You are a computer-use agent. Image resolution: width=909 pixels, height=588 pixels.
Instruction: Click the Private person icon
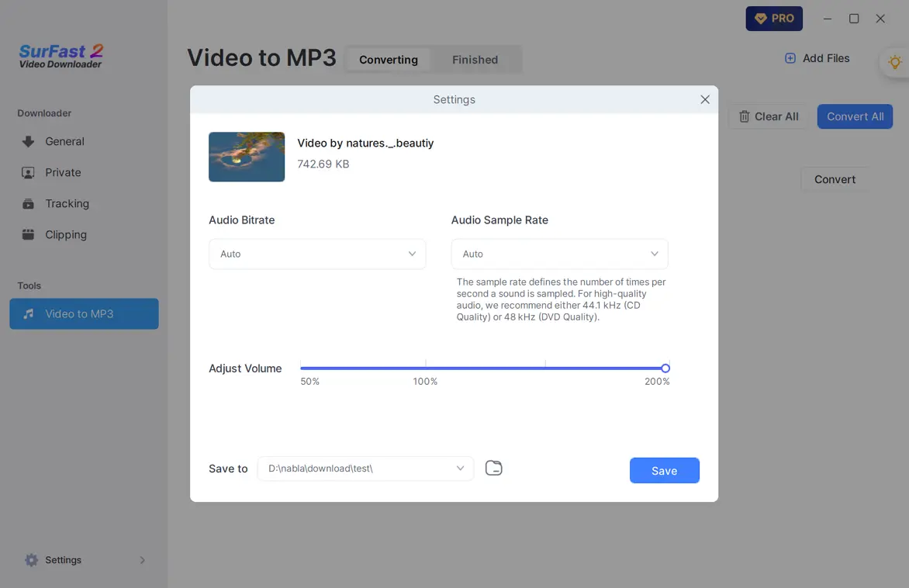point(28,173)
